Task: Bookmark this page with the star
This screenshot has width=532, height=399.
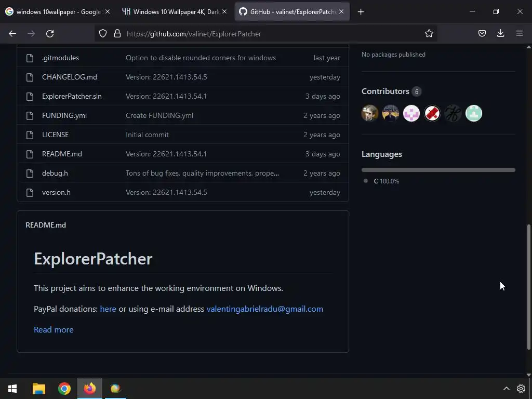Action: point(429,33)
